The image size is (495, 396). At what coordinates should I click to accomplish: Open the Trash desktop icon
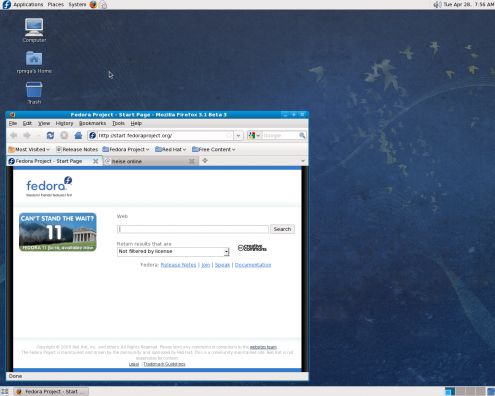click(34, 93)
